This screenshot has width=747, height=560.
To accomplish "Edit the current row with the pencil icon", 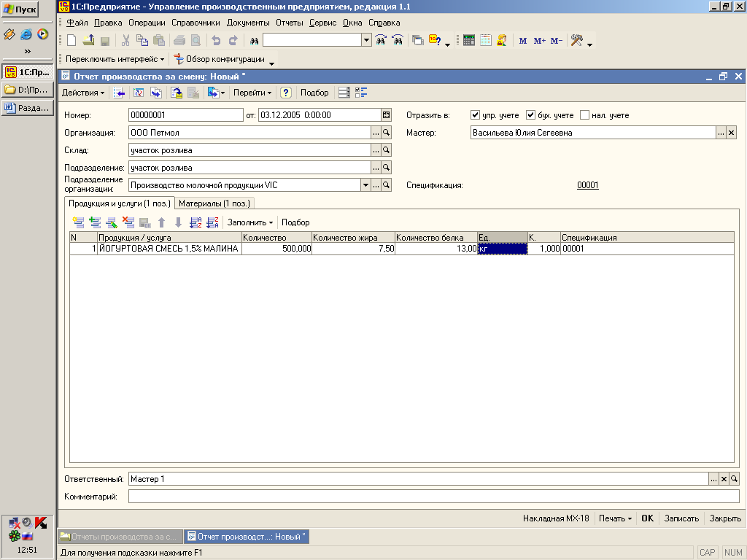I will point(112,222).
